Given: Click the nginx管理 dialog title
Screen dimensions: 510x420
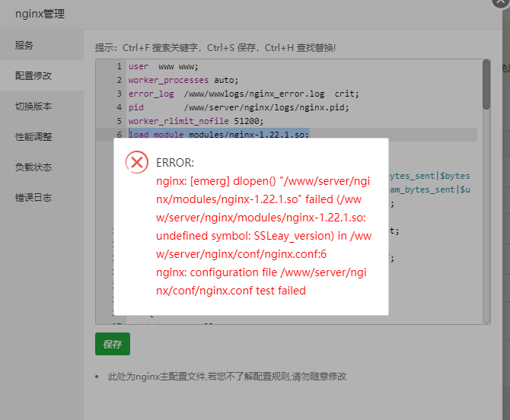Looking at the screenshot, I should pyautogui.click(x=40, y=14).
